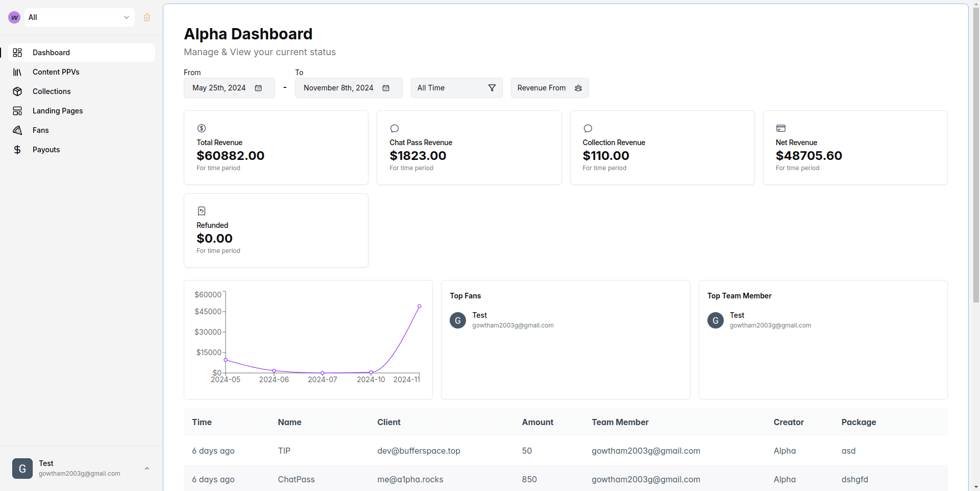This screenshot has width=980, height=491.
Task: Click the Time column header
Action: [x=202, y=423]
